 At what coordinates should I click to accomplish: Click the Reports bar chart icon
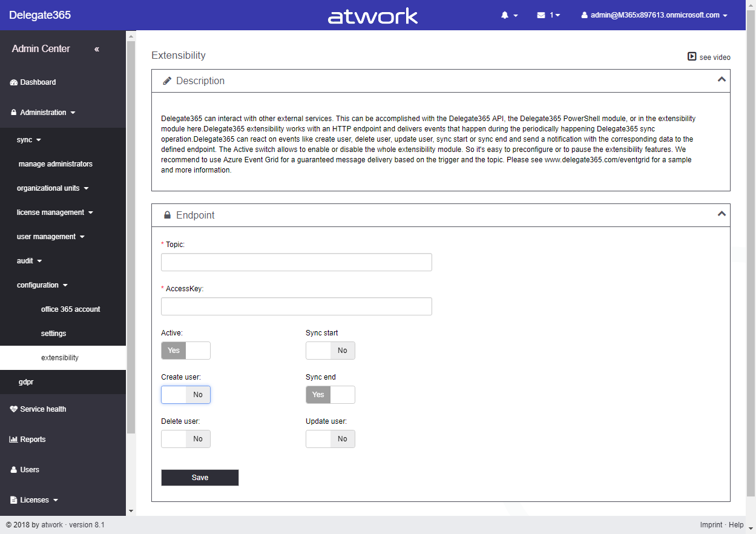point(14,440)
